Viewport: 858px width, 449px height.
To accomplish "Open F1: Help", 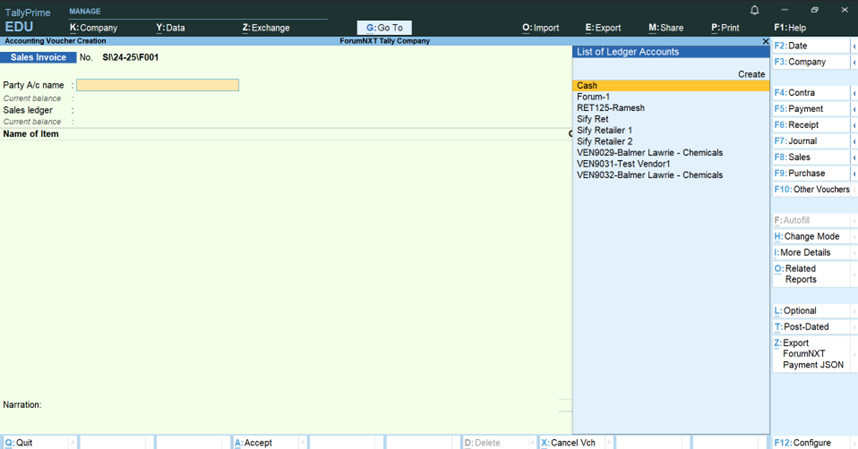I will coord(790,28).
